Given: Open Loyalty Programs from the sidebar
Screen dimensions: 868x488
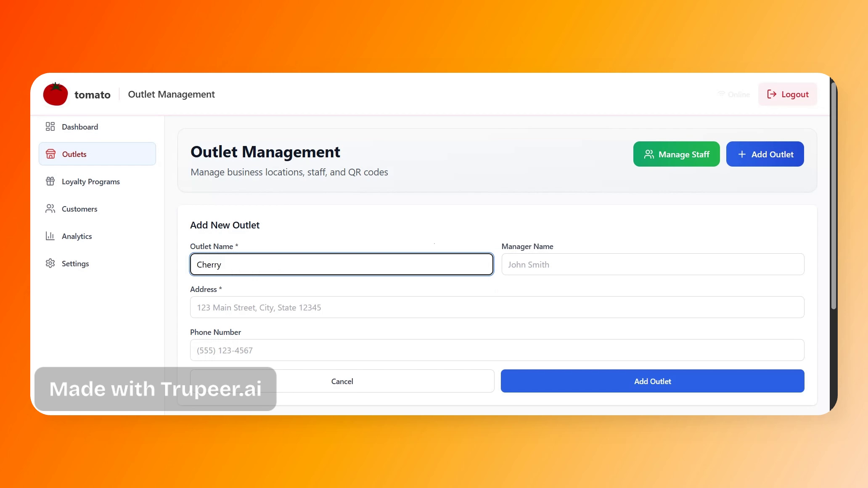Looking at the screenshot, I should click(90, 182).
